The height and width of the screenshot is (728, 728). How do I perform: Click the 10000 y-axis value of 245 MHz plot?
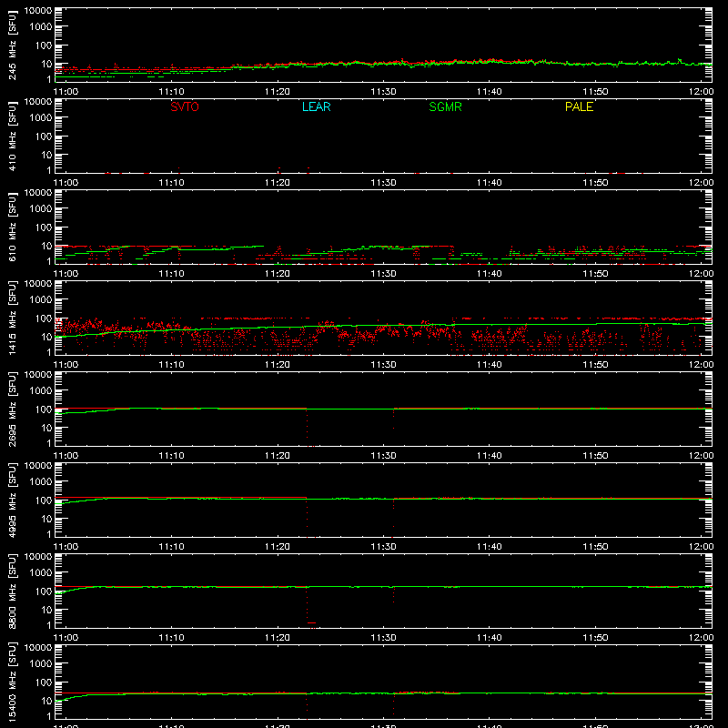(x=38, y=11)
